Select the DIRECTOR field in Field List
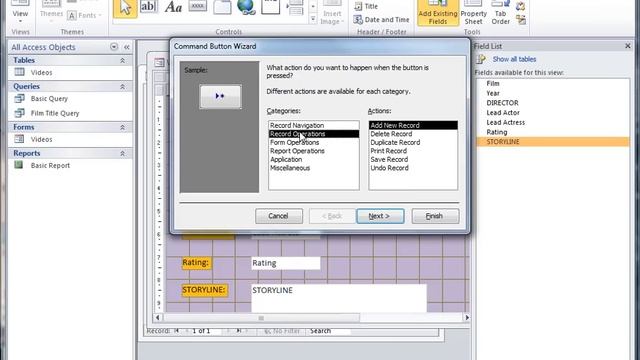 [x=553, y=103]
